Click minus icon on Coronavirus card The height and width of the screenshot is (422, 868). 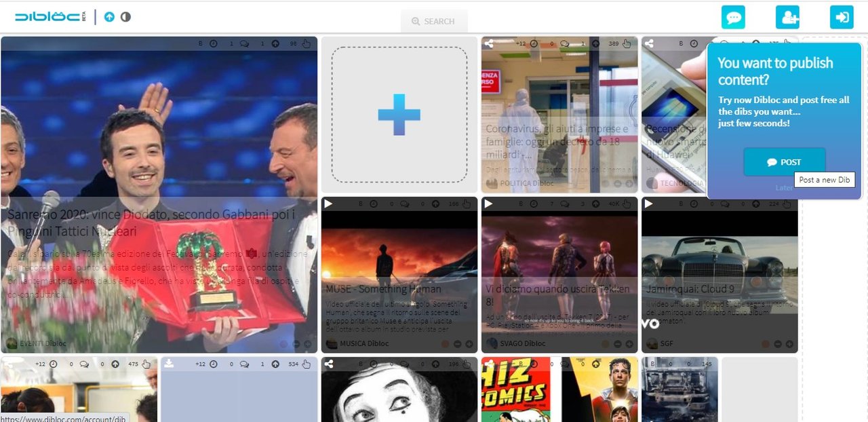click(x=618, y=183)
